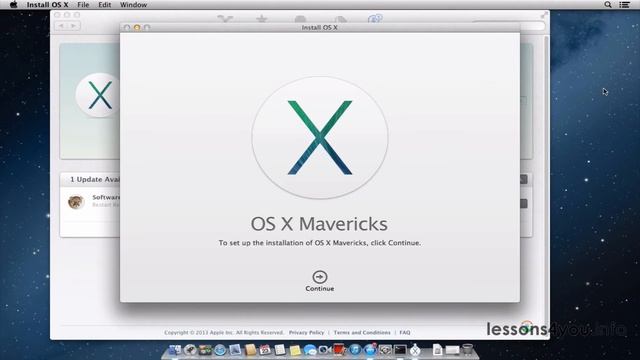The image size is (640, 360).
Task: Launch FaceTime from the Dock
Action: tap(325, 350)
